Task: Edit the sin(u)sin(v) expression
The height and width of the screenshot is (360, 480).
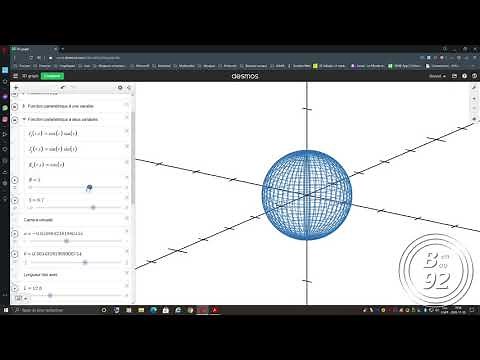Action: 53,149
